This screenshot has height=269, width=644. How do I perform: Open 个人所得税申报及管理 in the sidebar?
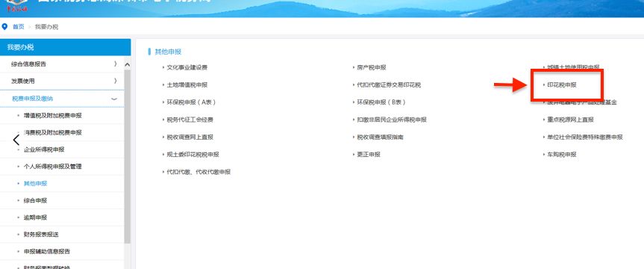coord(52,167)
